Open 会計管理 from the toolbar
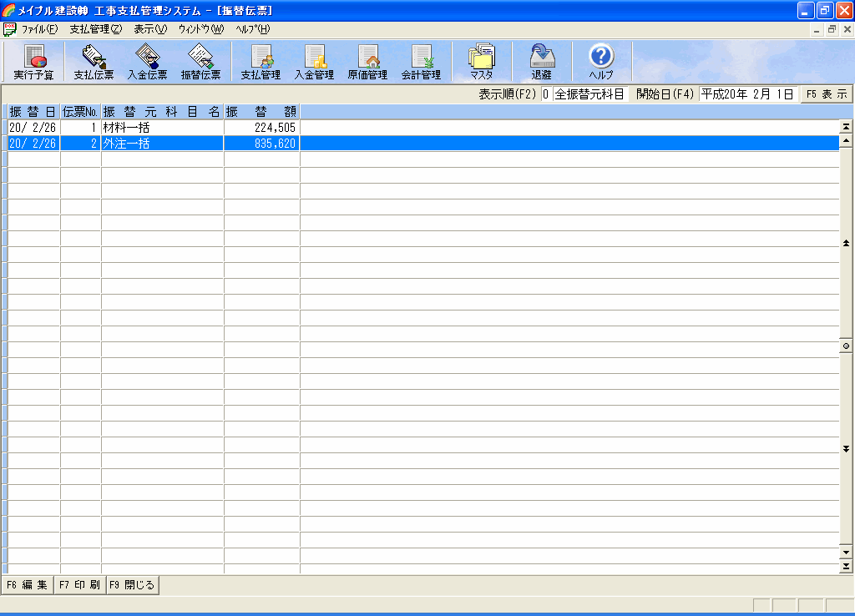855x616 pixels. [x=421, y=62]
